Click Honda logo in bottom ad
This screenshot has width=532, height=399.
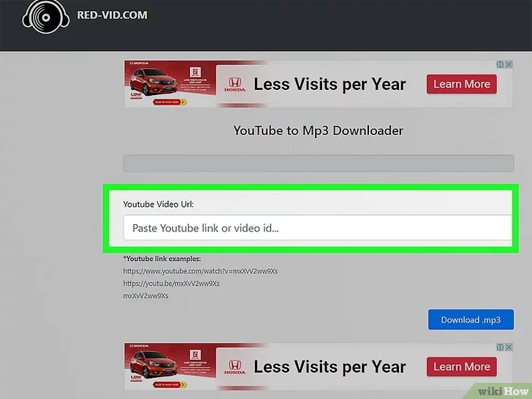point(235,367)
